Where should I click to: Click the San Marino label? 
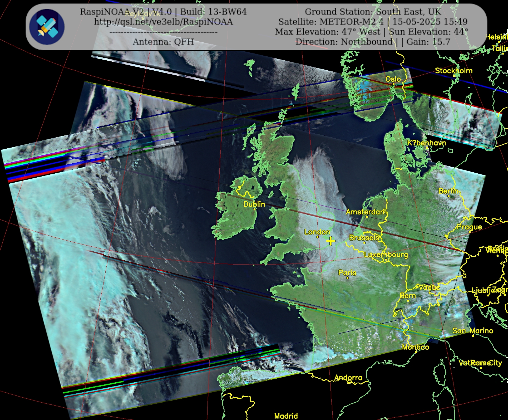pyautogui.click(x=473, y=331)
